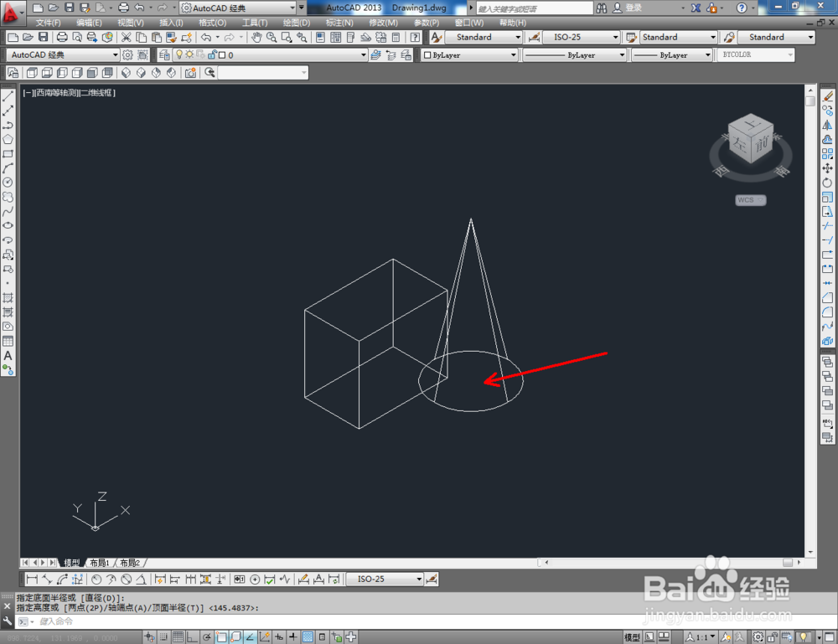
Task: Open the Layer Properties Manager icon
Action: (x=164, y=55)
